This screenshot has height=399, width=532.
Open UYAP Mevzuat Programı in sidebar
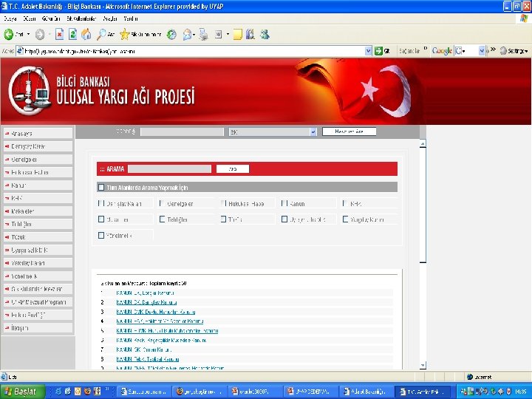(38, 302)
